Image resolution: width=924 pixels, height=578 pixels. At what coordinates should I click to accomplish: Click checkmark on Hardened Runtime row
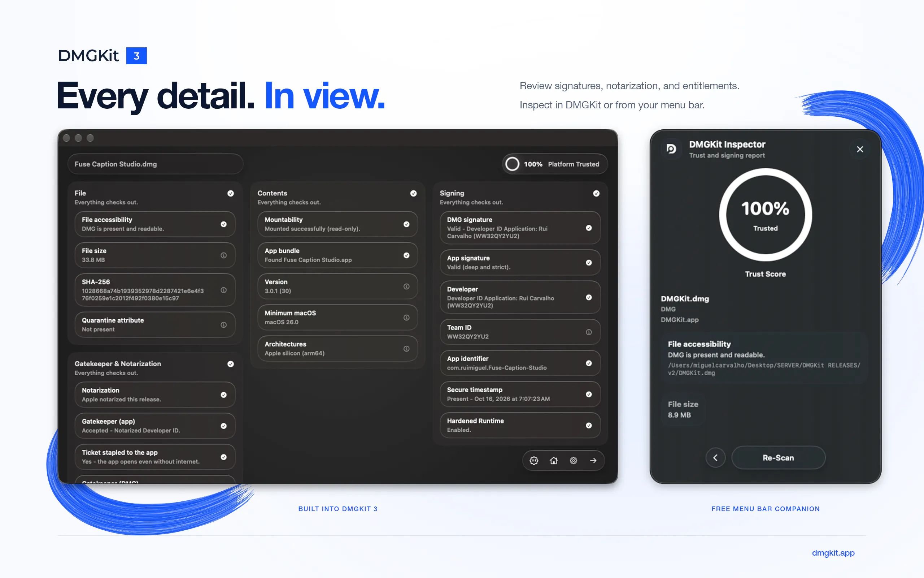tap(589, 426)
